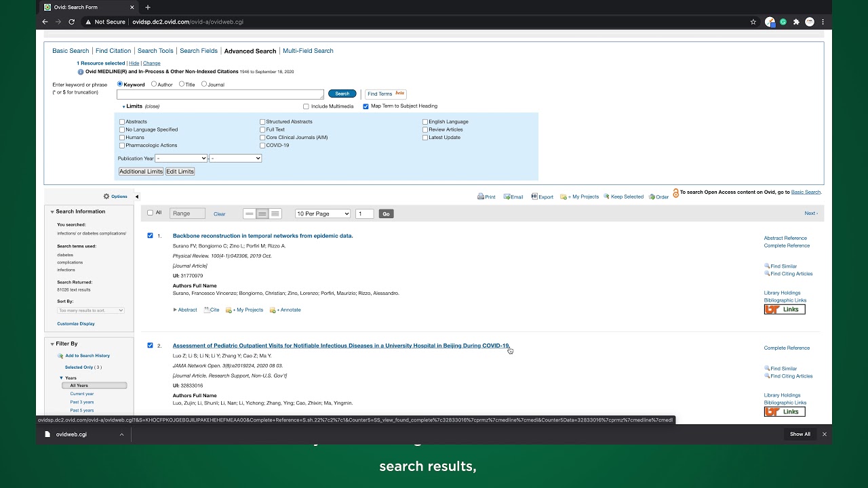Image resolution: width=868 pixels, height=488 pixels.
Task: Collapse the Search Information panel
Action: click(52, 211)
